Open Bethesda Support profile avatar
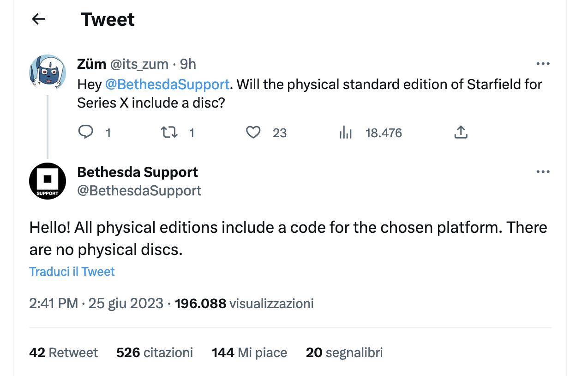 coord(48,181)
